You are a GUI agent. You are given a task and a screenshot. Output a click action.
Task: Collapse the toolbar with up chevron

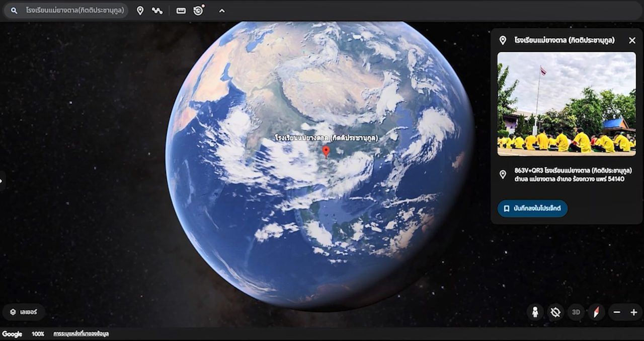[222, 11]
